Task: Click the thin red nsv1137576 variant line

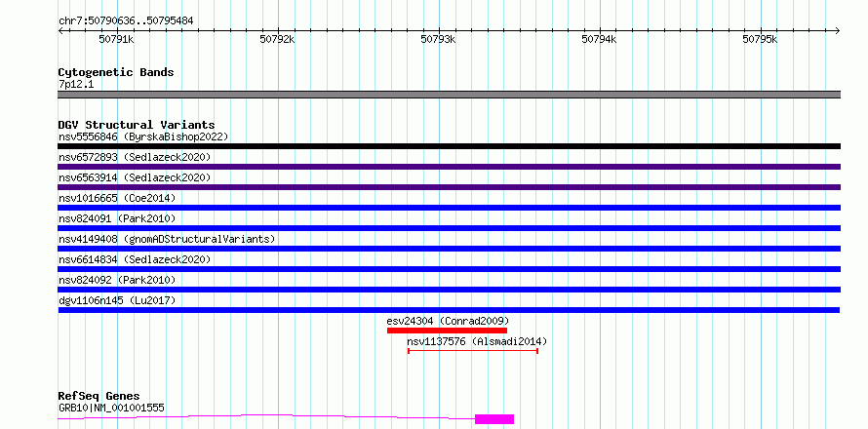Action: 473,351
